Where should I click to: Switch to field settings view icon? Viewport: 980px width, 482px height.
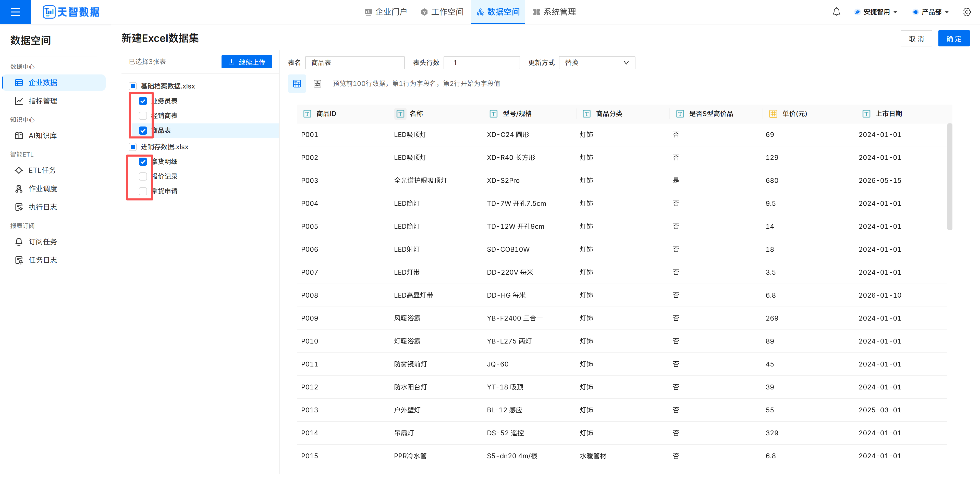point(317,84)
